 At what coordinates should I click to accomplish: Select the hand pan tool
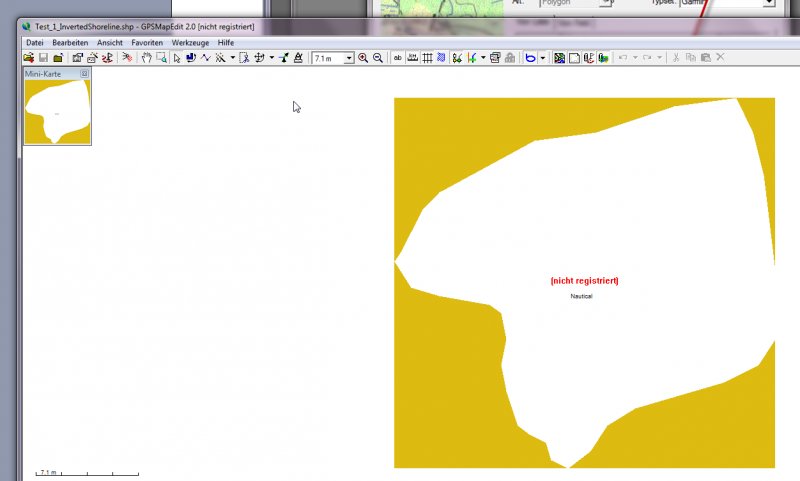146,58
